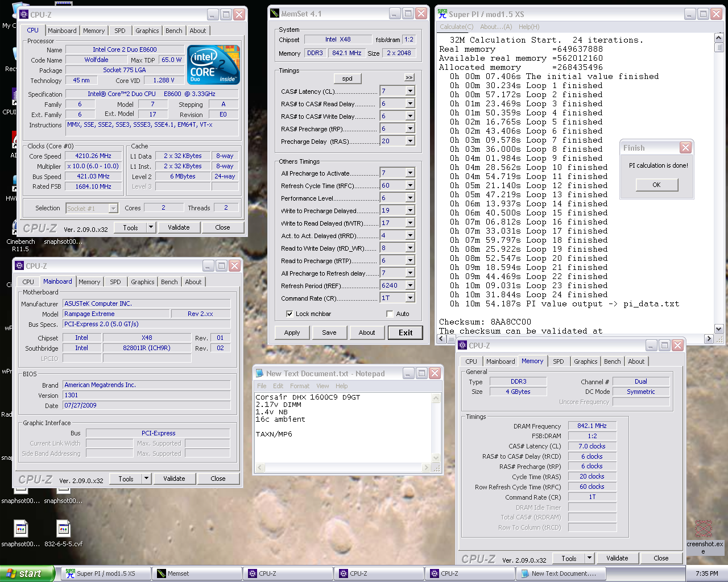Click the 'Checksum: 8AA8CC00' line in Super PI
This screenshot has height=582, width=728.
pos(485,322)
